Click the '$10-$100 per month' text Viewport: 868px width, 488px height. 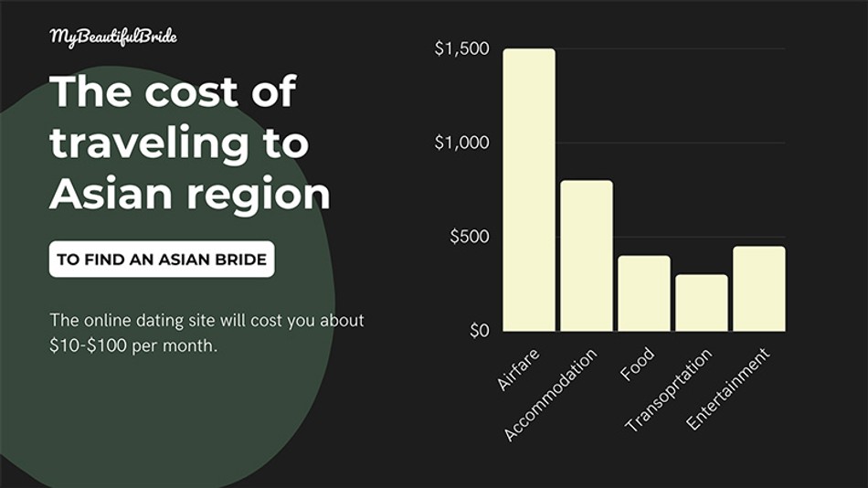132,345
